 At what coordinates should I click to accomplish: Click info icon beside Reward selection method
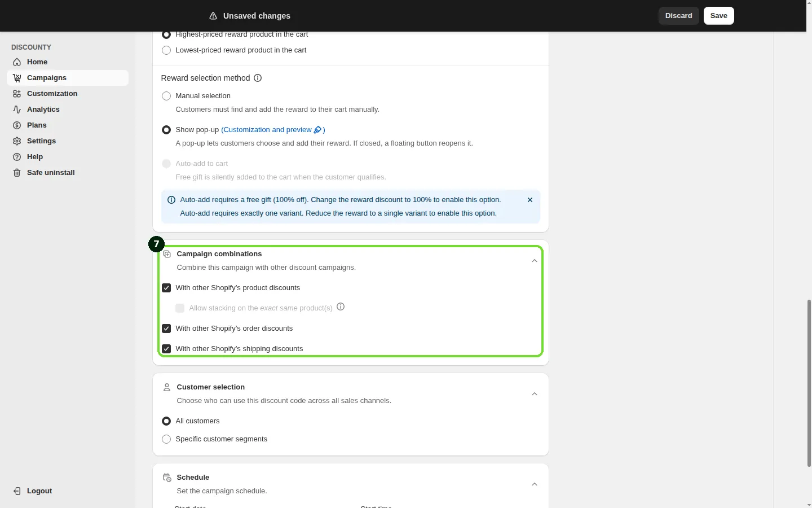[258, 78]
